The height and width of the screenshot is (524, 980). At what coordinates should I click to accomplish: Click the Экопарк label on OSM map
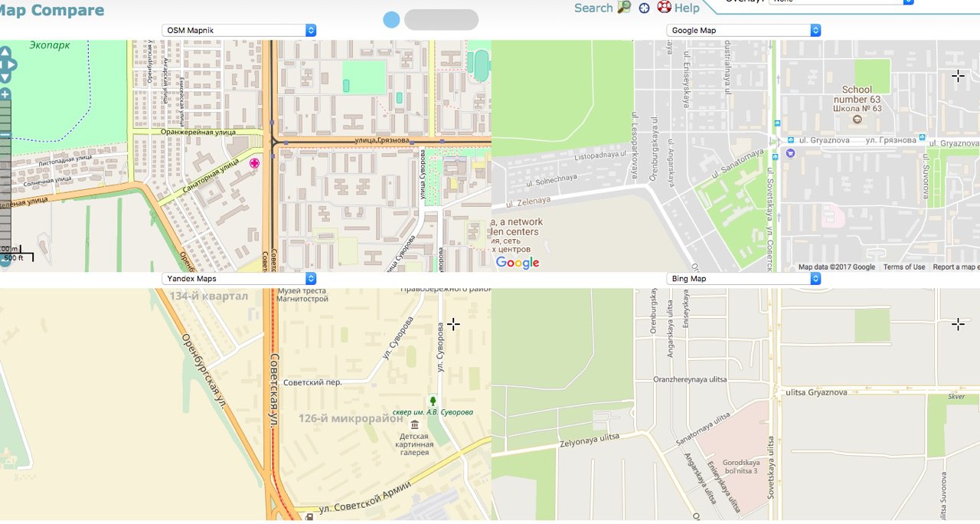click(50, 45)
